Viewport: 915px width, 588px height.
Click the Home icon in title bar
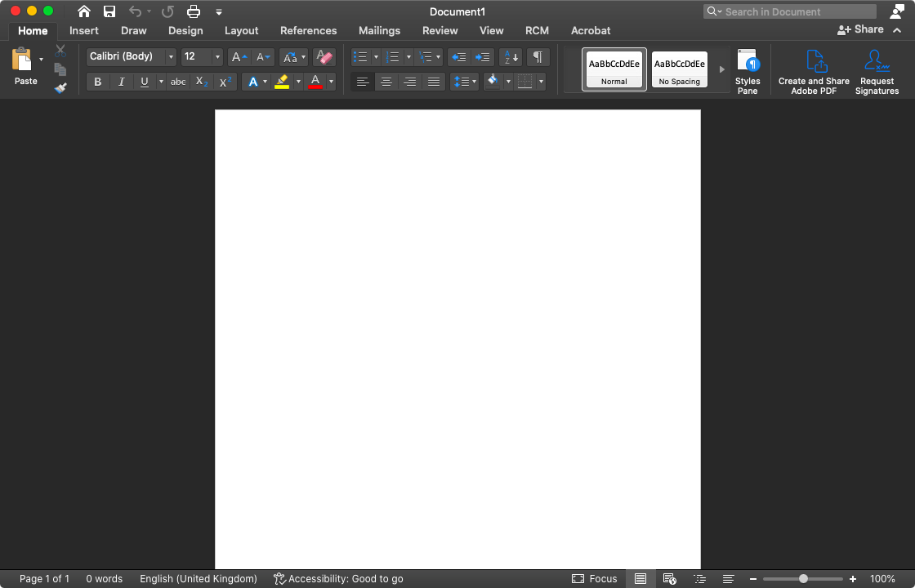[84, 11]
